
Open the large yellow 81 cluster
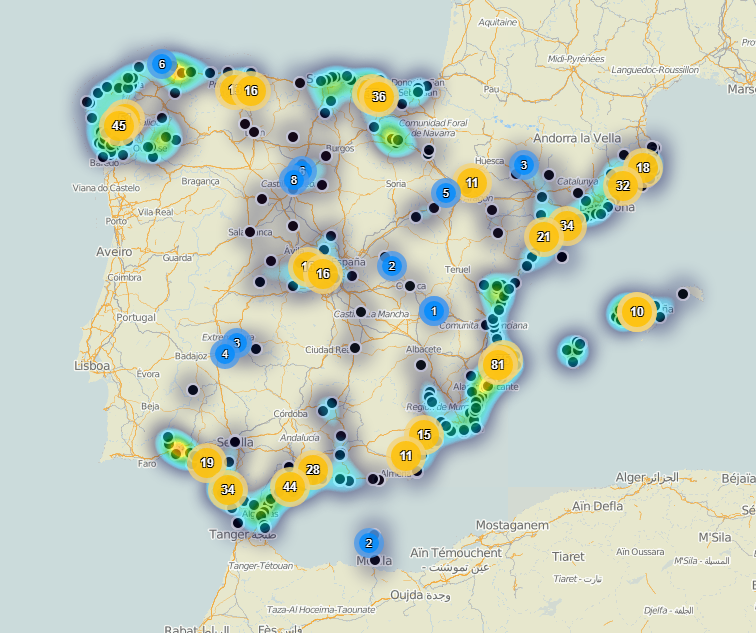pyautogui.click(x=498, y=364)
